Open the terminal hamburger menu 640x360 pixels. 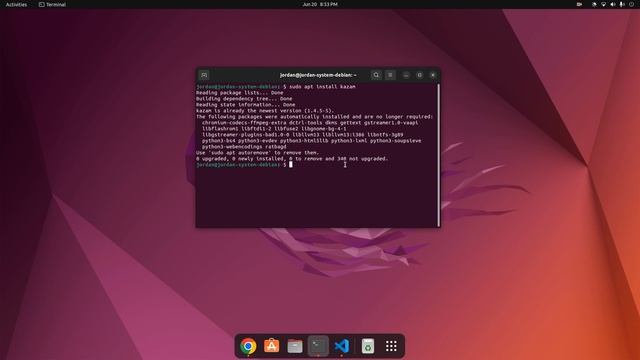click(390, 75)
